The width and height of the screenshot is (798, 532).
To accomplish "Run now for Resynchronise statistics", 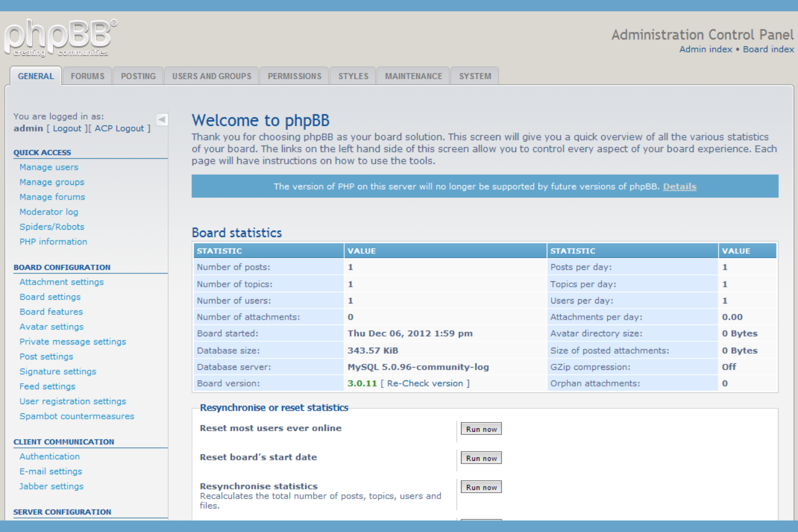I will (481, 487).
